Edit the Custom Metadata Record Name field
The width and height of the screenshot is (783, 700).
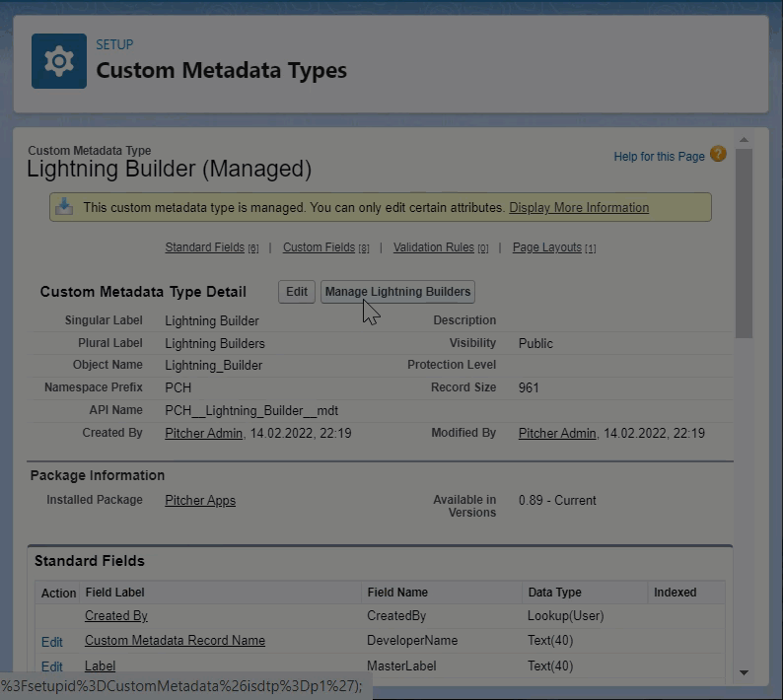(x=52, y=642)
